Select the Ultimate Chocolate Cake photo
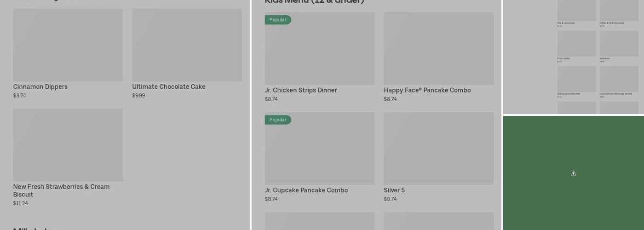 coord(187,45)
